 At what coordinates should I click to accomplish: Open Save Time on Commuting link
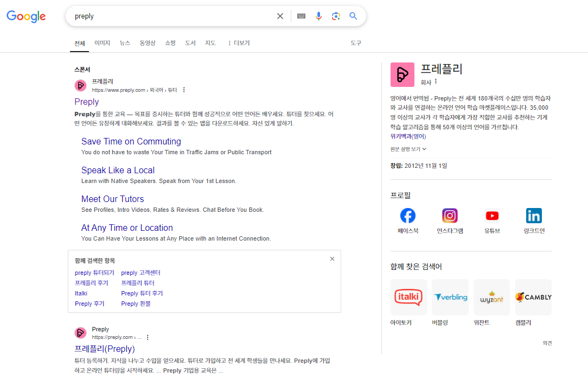coord(131,142)
